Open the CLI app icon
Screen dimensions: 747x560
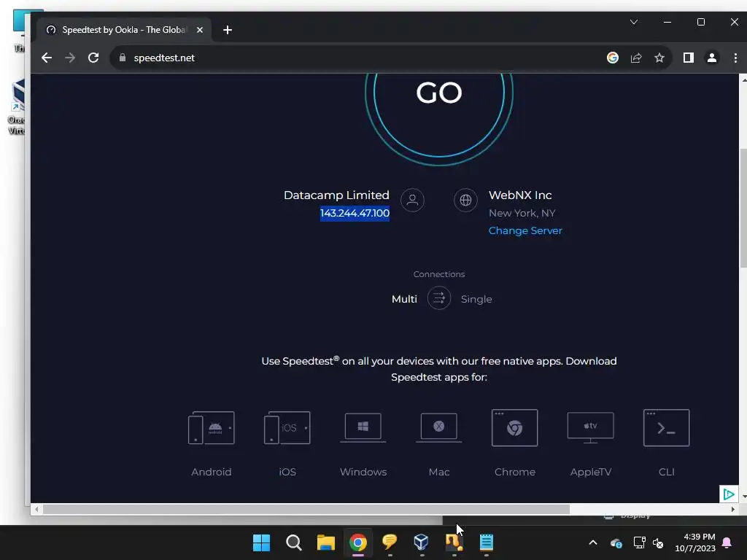(667, 427)
